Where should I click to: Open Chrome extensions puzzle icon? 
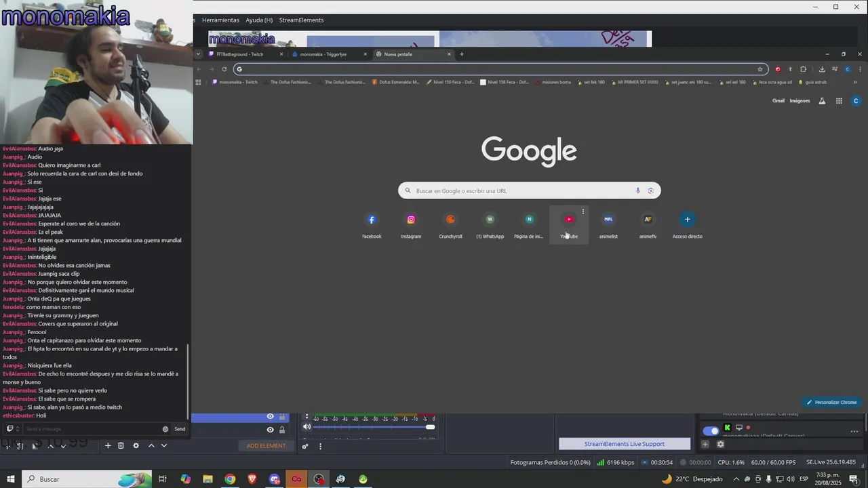tap(804, 69)
